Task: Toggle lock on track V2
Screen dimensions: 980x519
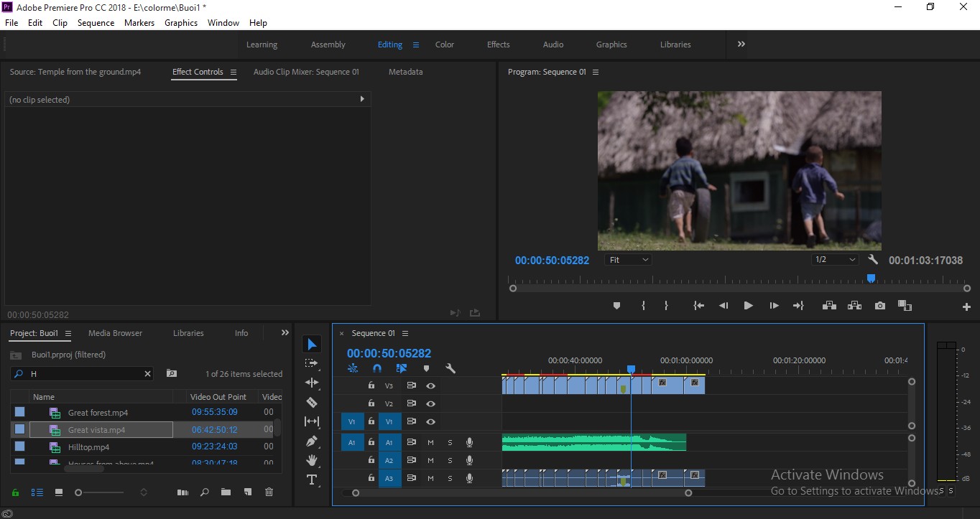Action: point(371,403)
